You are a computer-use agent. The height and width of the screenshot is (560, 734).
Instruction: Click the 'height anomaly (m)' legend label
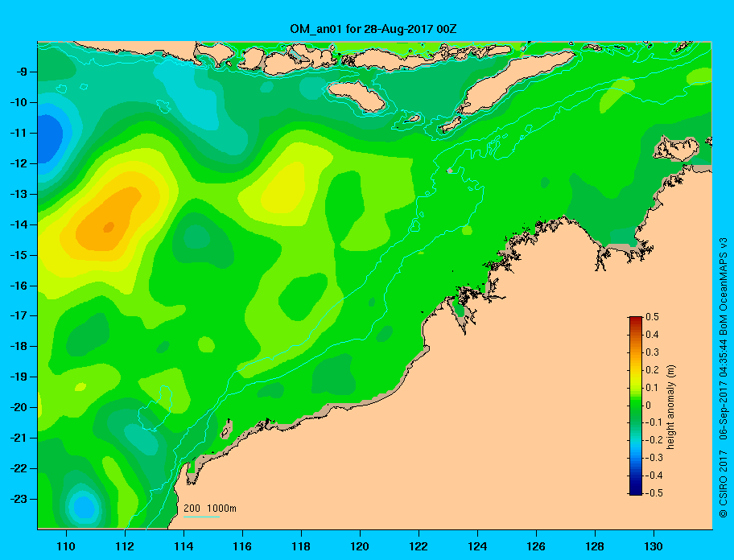(x=671, y=407)
